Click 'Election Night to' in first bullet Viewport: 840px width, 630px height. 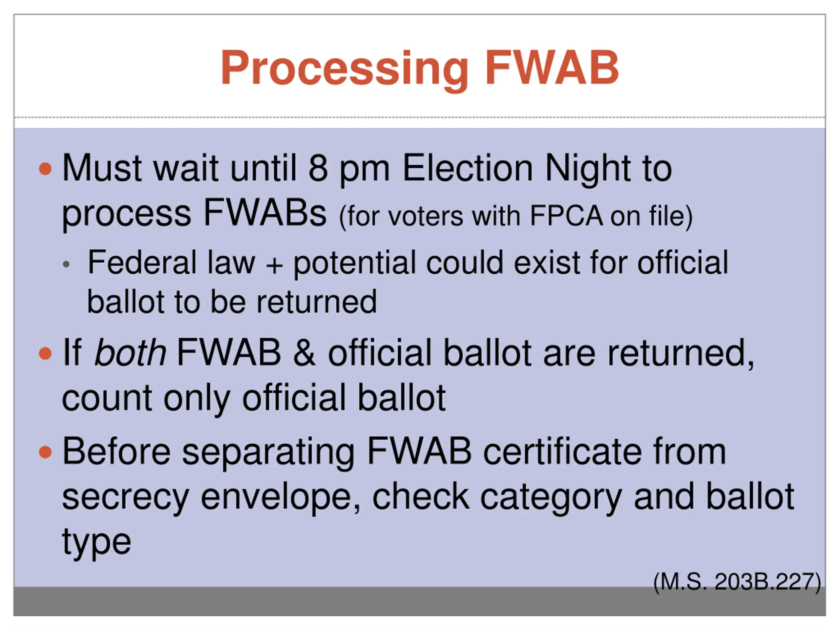pyautogui.click(x=537, y=168)
